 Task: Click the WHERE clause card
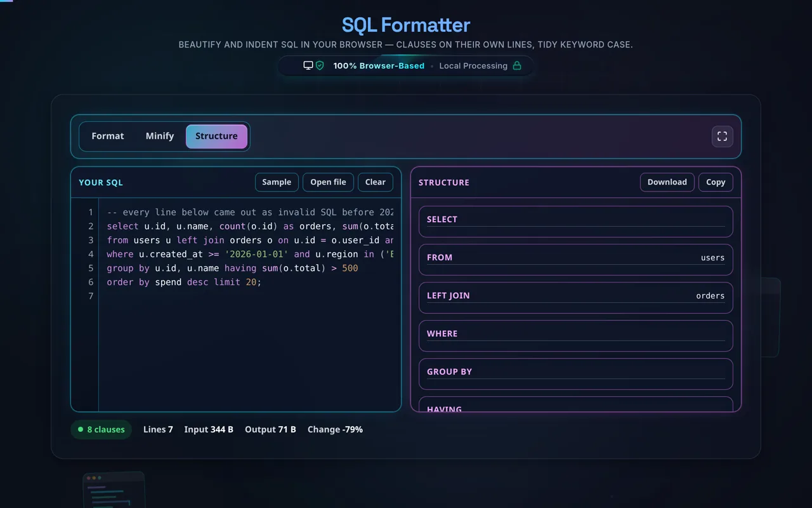(576, 336)
